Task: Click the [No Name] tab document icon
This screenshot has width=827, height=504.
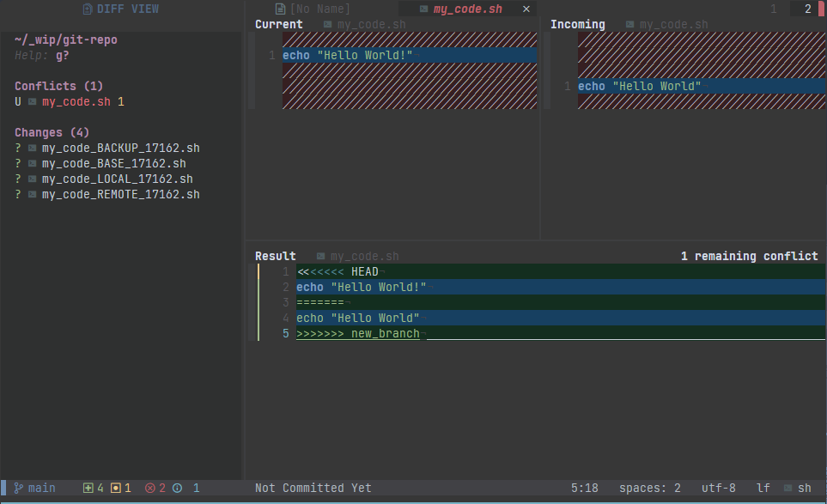Action: click(280, 9)
